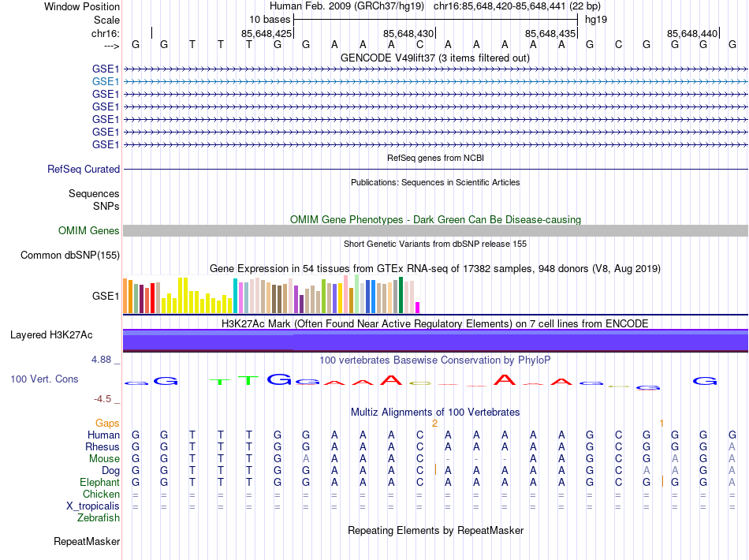Click the Elephant alignment row label
749x560 pixels.
(x=99, y=482)
